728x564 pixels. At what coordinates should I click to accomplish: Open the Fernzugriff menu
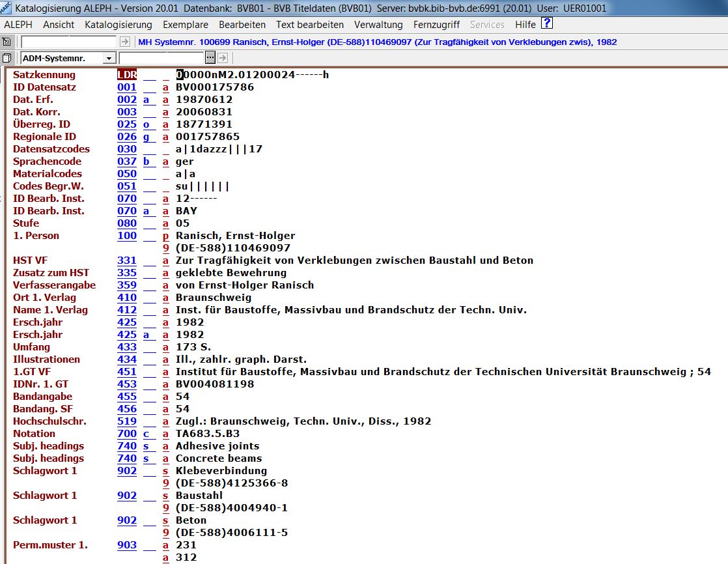coord(436,25)
